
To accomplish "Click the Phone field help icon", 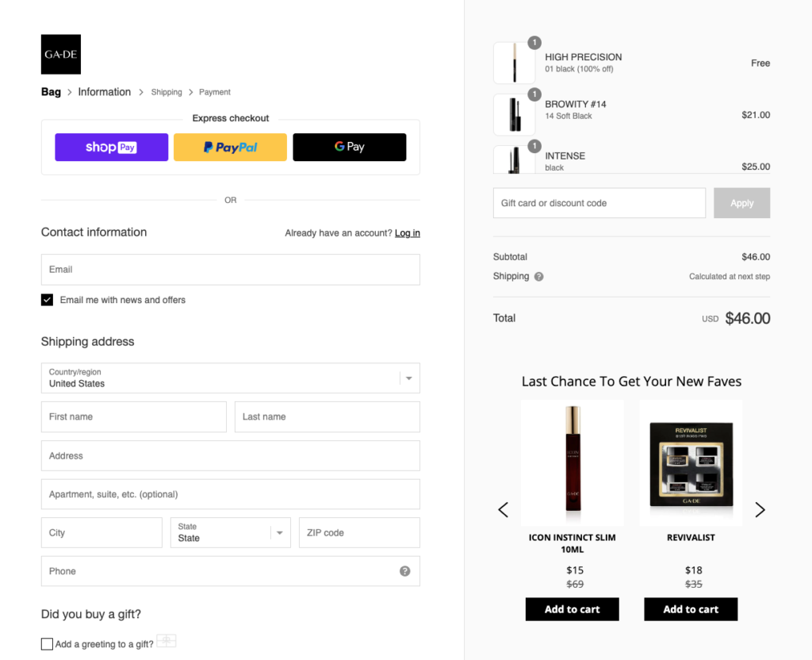I will click(x=405, y=571).
